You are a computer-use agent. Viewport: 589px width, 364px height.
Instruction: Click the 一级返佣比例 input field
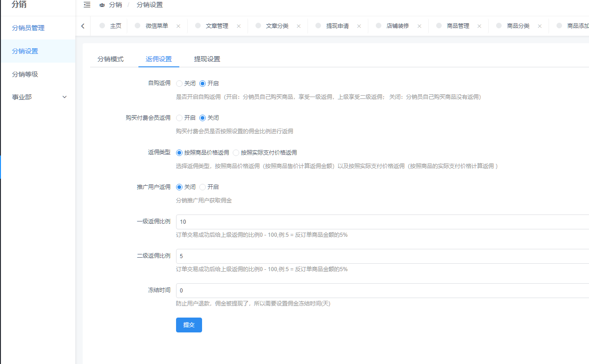pos(382,222)
